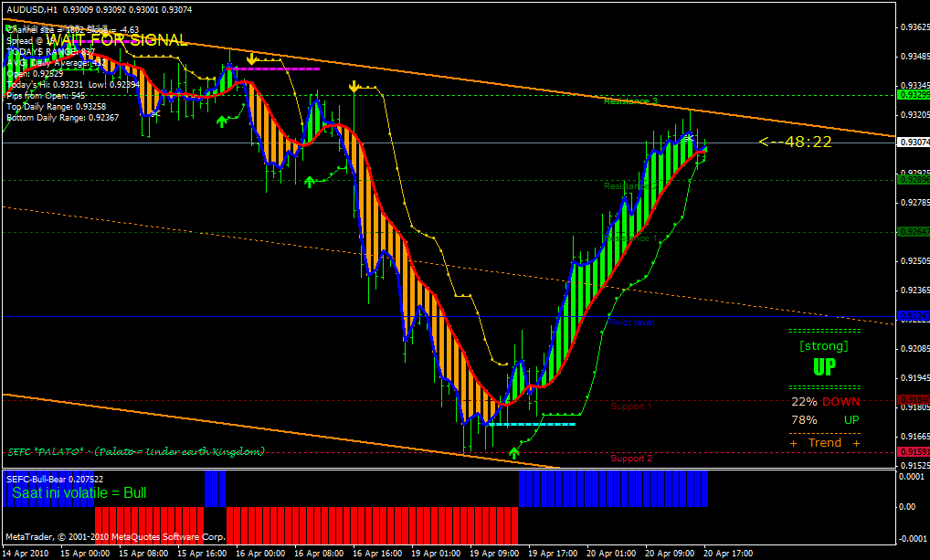Image resolution: width=930 pixels, height=560 pixels.
Task: Select the 78% UP reading
Action: pos(825,420)
